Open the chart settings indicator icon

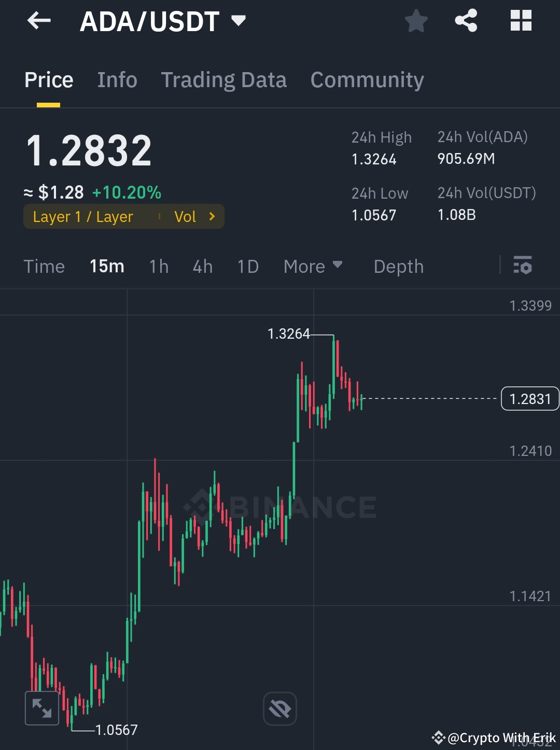(523, 266)
